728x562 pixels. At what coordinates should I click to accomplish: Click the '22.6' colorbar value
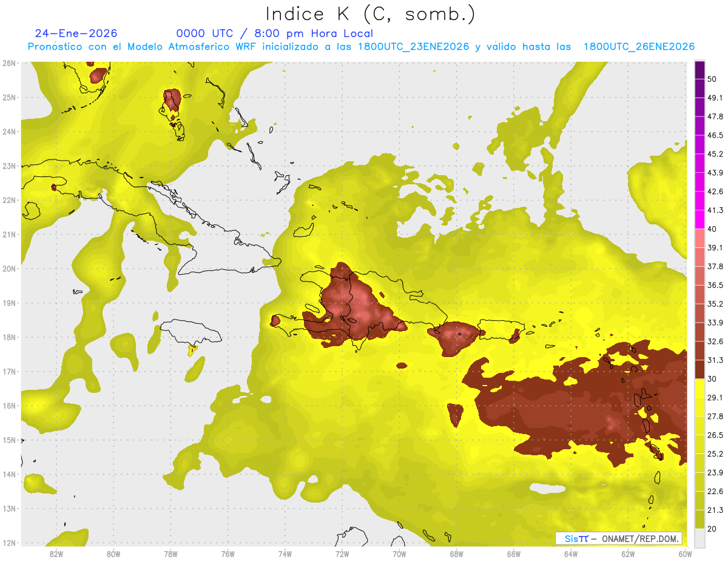click(715, 492)
